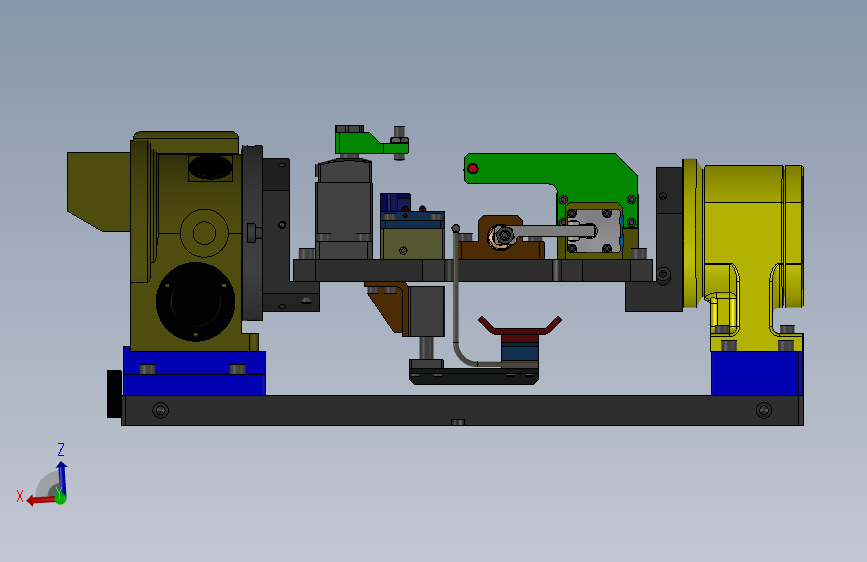
Task: Select the small green clamp at top
Action: click(359, 141)
